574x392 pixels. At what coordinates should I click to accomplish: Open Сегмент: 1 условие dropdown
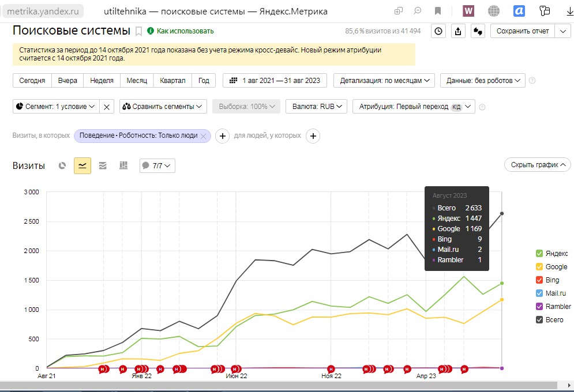(x=56, y=107)
